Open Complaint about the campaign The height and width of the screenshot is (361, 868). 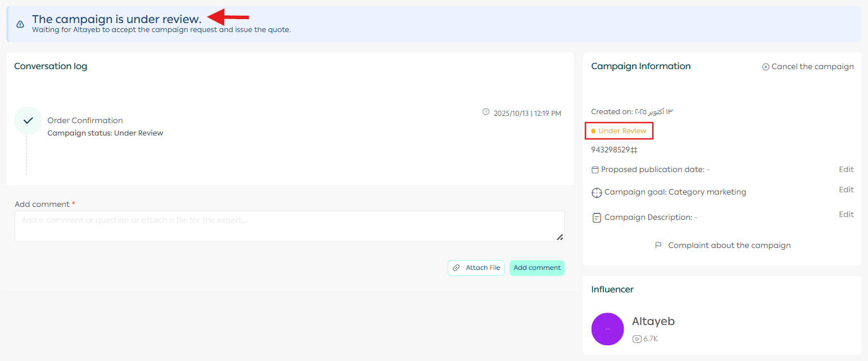click(x=729, y=246)
